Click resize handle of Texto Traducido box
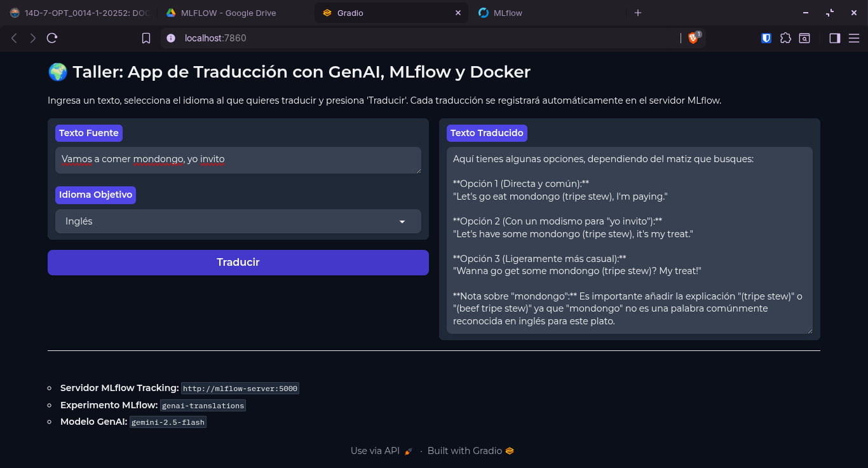Viewport: 868px width, 468px height. coord(810,331)
